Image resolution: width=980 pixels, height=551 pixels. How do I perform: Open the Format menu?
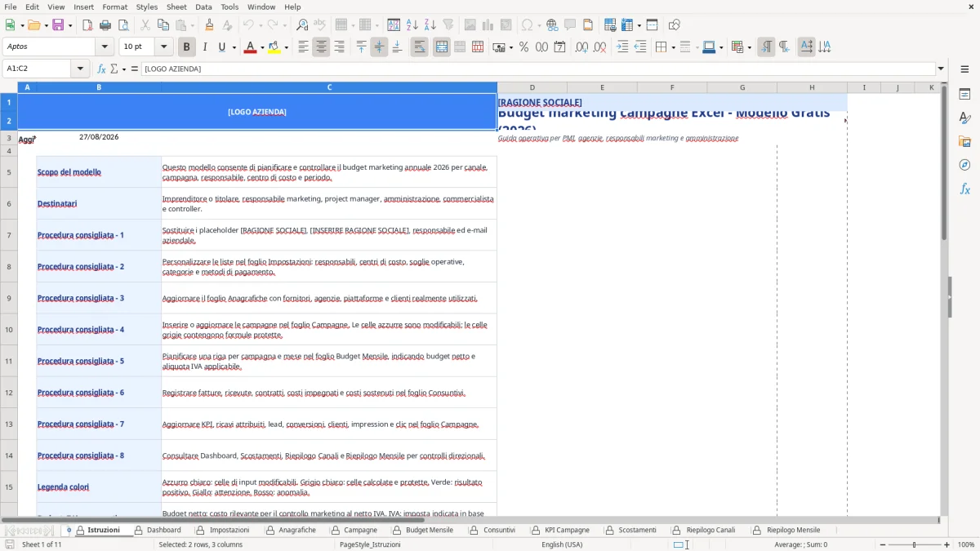click(115, 7)
